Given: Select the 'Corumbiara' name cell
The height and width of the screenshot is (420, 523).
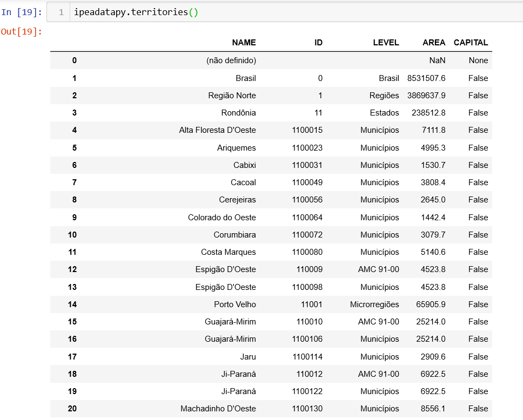Looking at the screenshot, I should point(234,235).
